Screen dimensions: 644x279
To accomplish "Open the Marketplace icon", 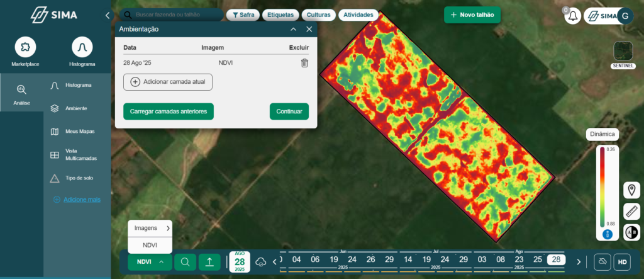I will pos(25,47).
